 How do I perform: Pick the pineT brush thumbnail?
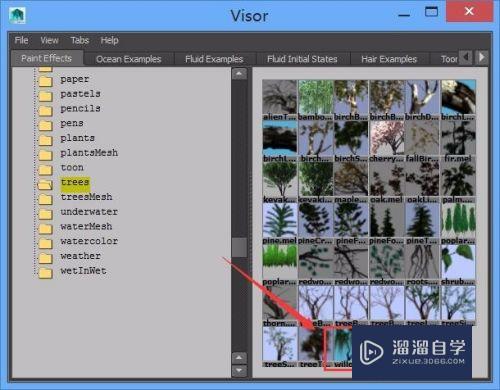pyautogui.click(x=422, y=220)
